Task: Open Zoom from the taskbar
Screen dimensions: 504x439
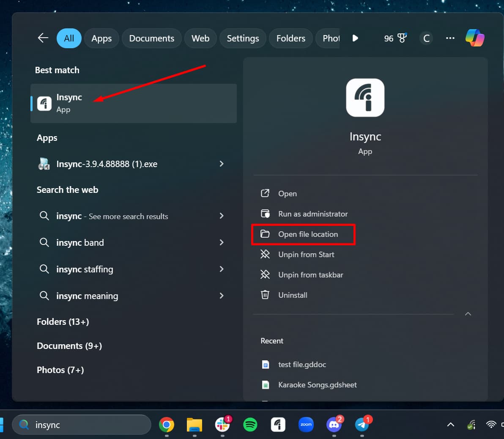Action: tap(306, 425)
